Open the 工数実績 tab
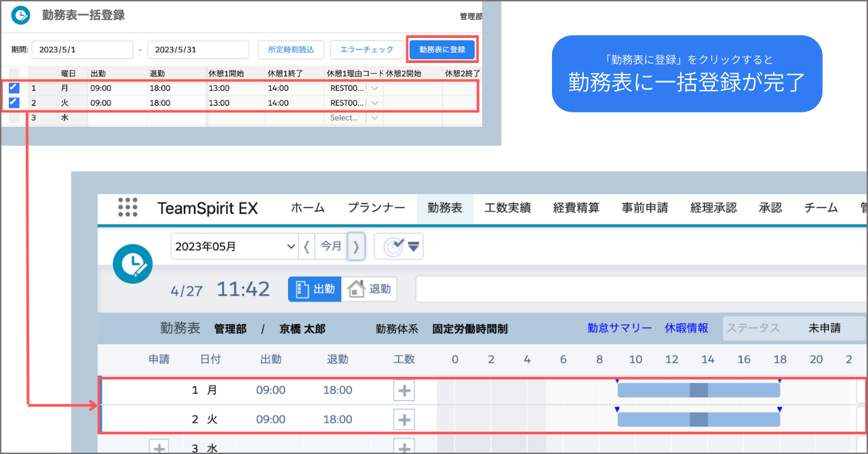This screenshot has height=454, width=868. pos(507,208)
